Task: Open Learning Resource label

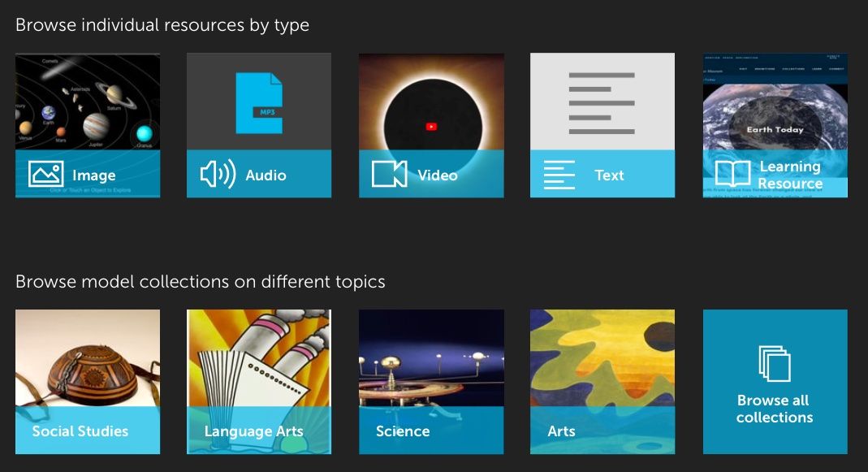Action: click(790, 175)
